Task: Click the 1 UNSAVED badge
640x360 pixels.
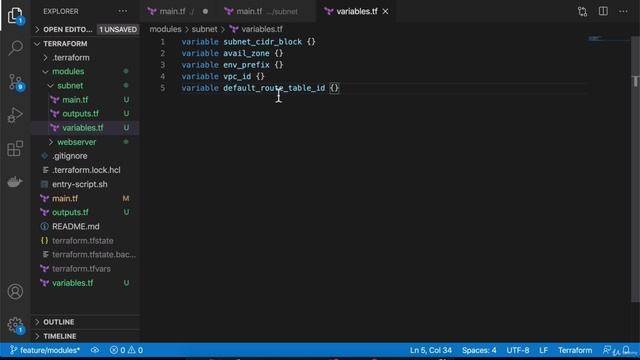Action: (118, 29)
